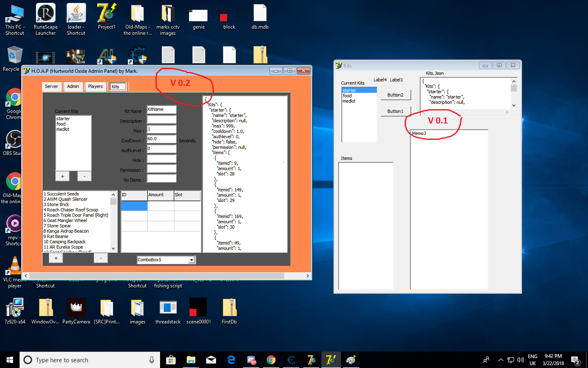The image size is (588, 368).
Task: Click the No Items input field
Action: point(162,178)
